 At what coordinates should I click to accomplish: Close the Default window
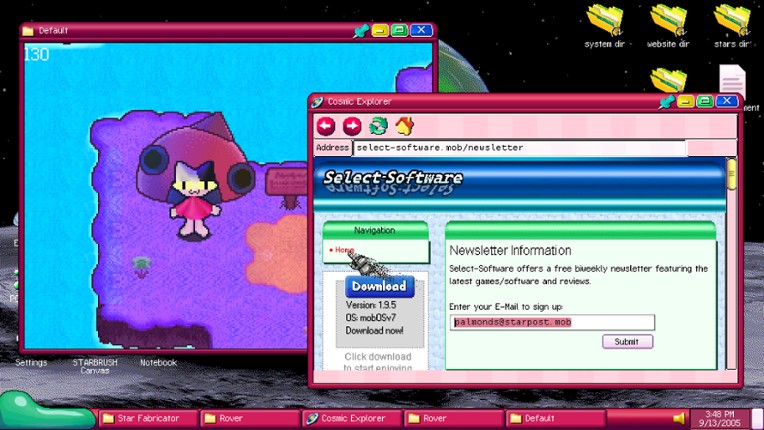pyautogui.click(x=421, y=30)
